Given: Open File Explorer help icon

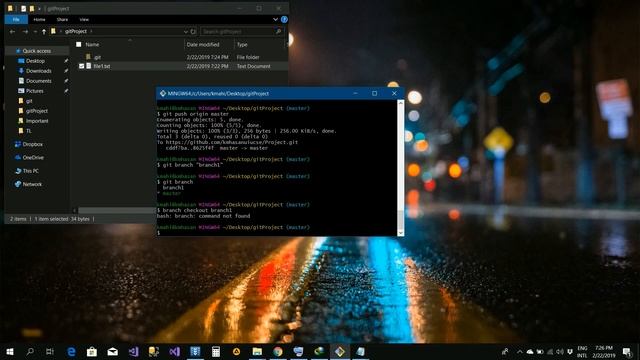Looking at the screenshot, I should pos(284,19).
